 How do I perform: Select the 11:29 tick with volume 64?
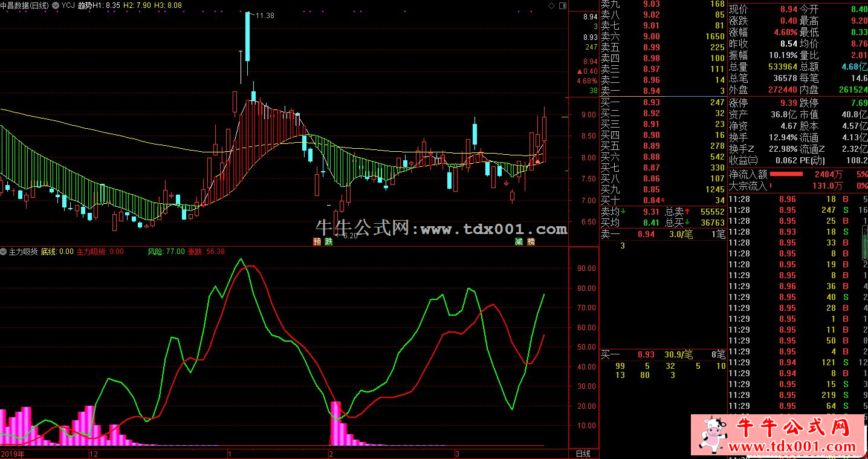pyautogui.click(x=798, y=406)
